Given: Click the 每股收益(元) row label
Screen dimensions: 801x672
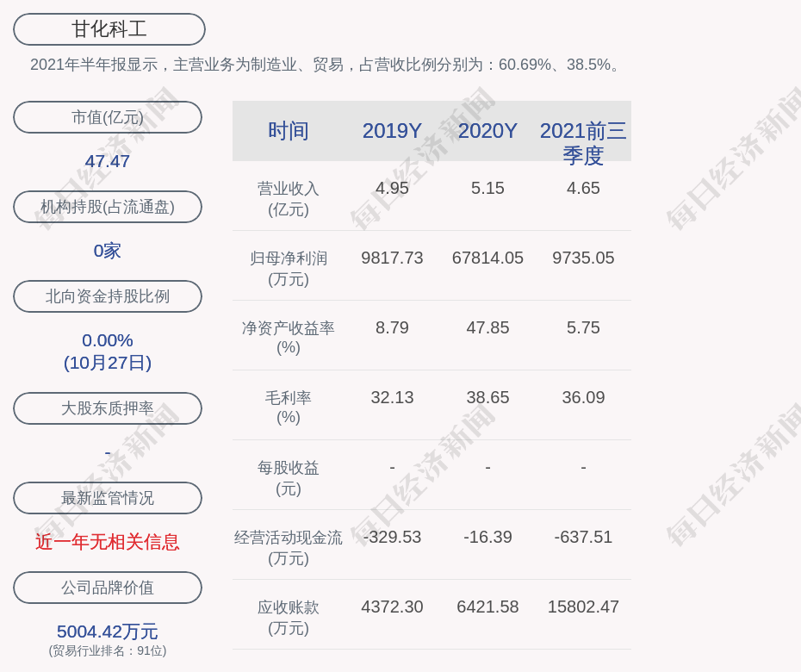Looking at the screenshot, I should tap(289, 478).
